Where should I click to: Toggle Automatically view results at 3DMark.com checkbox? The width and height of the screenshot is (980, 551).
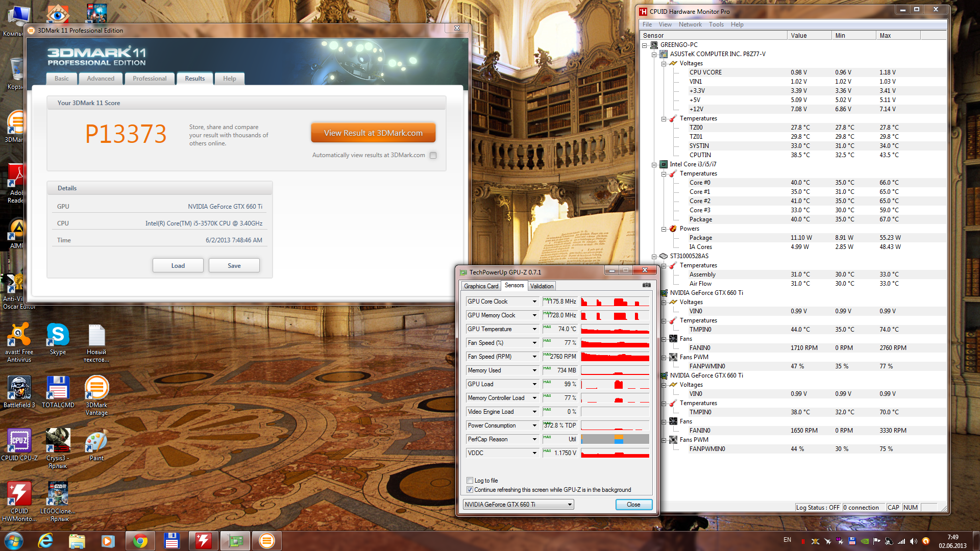433,155
